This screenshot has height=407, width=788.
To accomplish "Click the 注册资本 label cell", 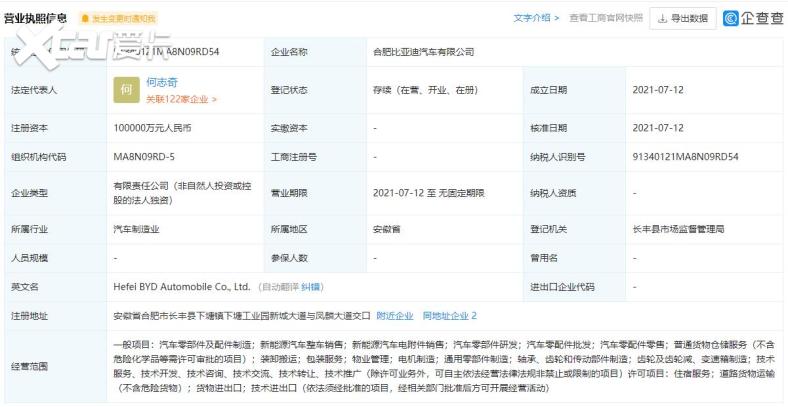I will click(x=56, y=128).
